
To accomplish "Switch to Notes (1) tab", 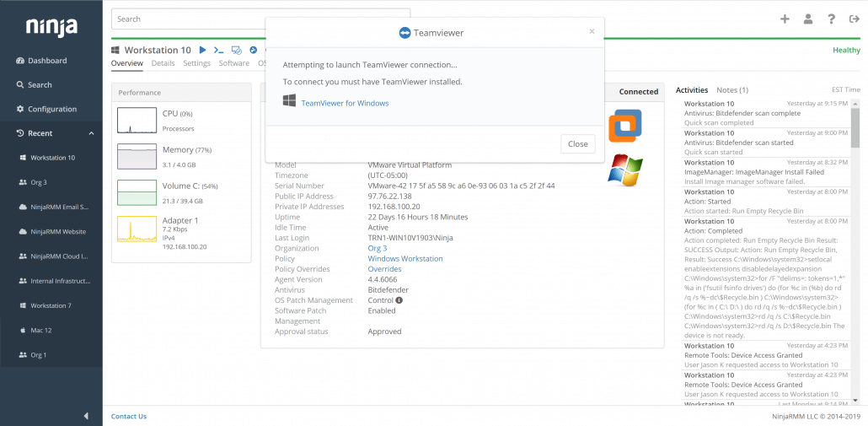I will [731, 89].
